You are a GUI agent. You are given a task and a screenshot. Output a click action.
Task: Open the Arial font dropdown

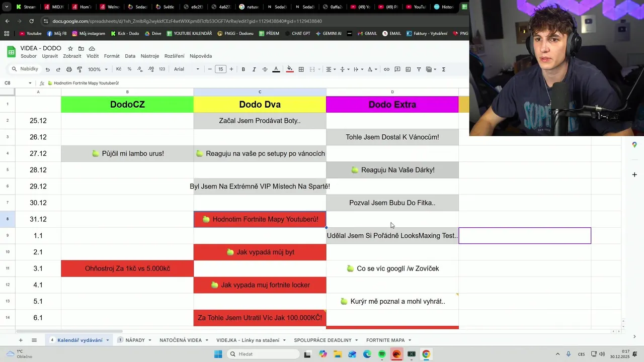[187, 69]
